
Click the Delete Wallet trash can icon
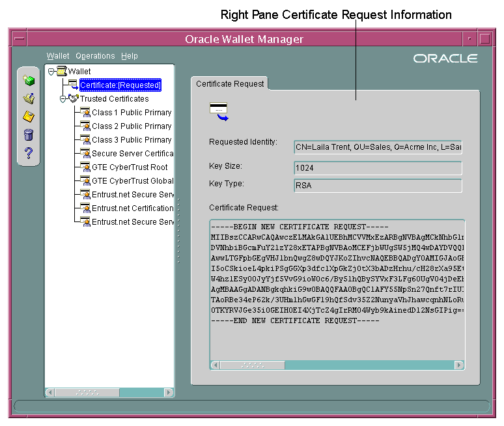28,135
